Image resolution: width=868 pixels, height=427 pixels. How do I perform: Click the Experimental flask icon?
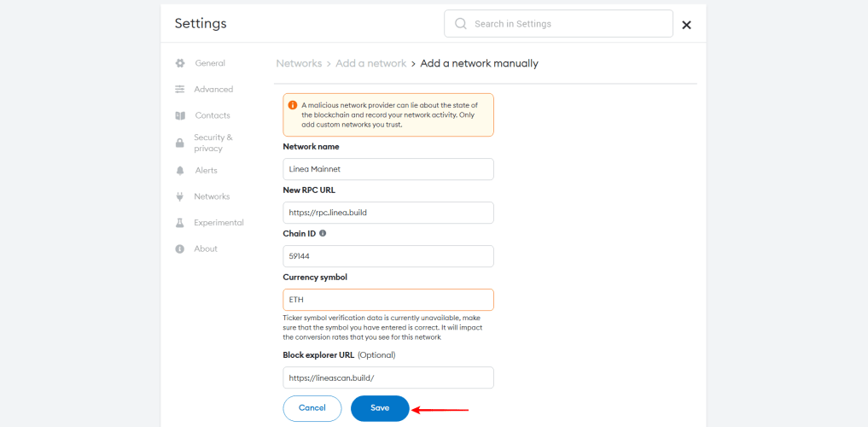click(180, 223)
